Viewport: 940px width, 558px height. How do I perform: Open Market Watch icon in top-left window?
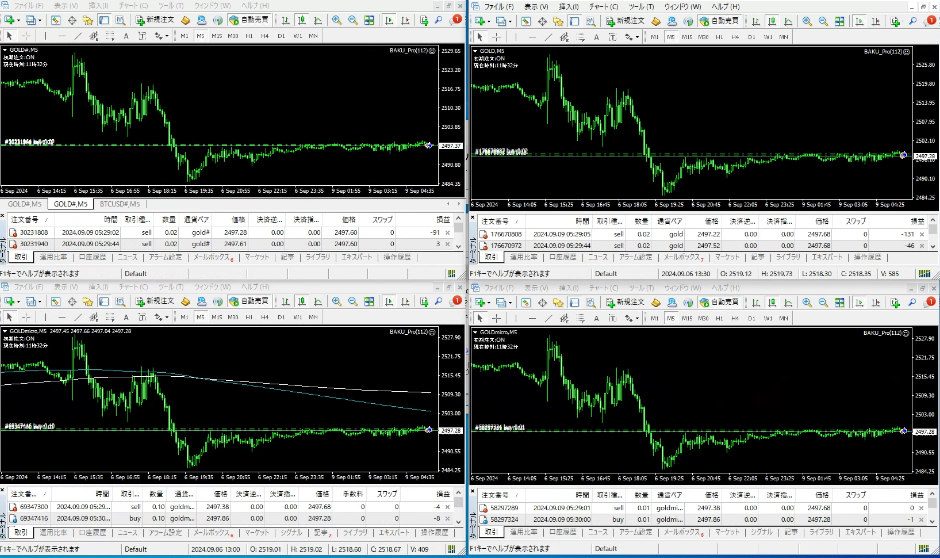tap(55, 20)
